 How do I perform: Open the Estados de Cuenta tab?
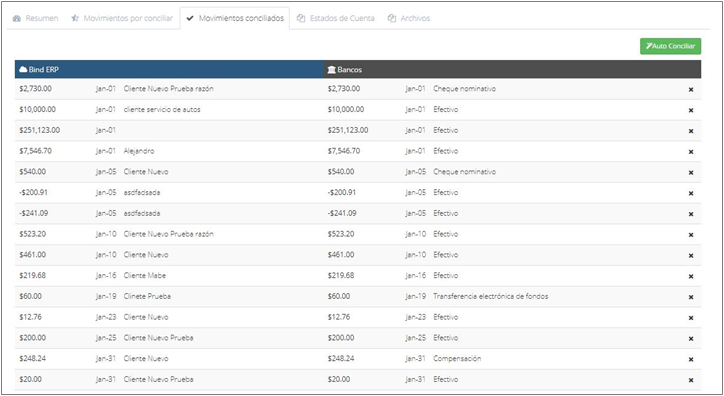[336, 18]
